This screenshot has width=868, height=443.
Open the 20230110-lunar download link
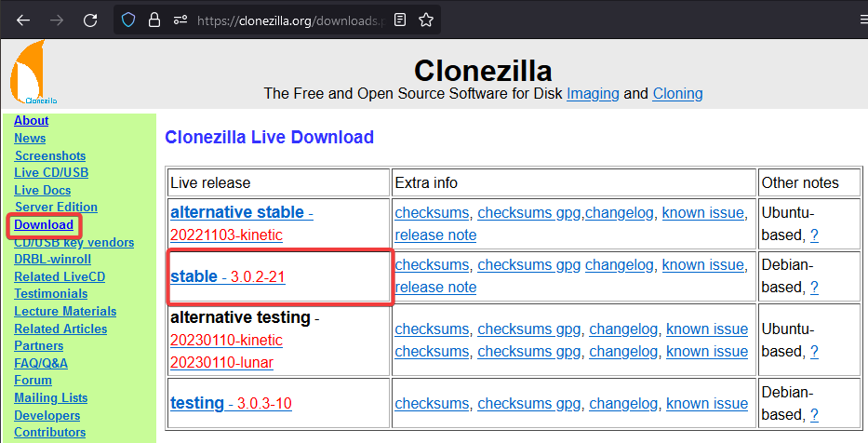tap(221, 362)
